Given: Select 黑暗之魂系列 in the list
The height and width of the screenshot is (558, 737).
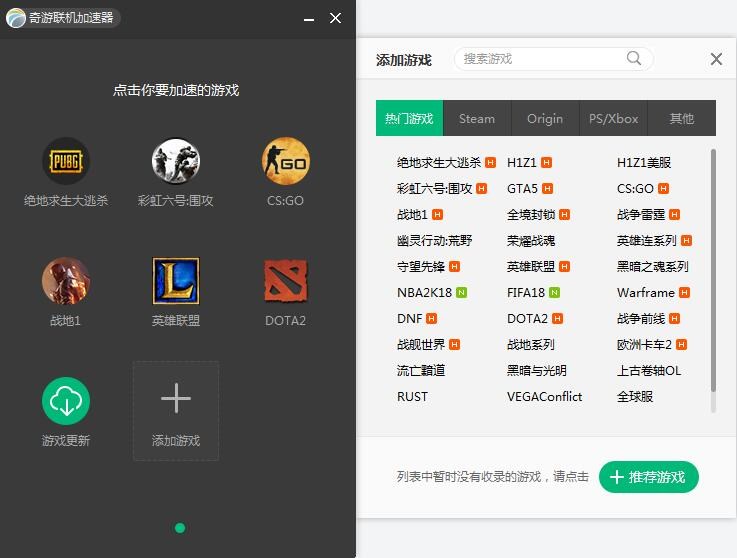Looking at the screenshot, I should point(652,267).
